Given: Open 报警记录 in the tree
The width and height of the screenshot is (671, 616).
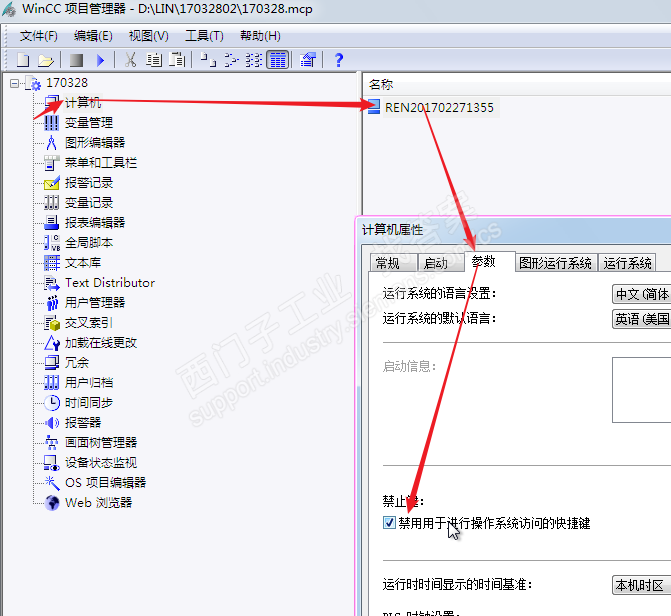Looking at the screenshot, I should [x=89, y=183].
